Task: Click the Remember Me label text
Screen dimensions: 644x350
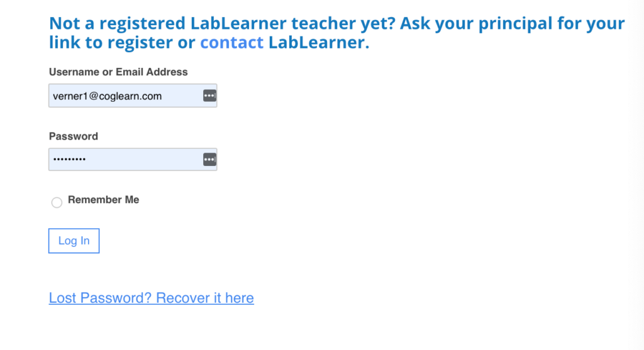Action: 104,200
